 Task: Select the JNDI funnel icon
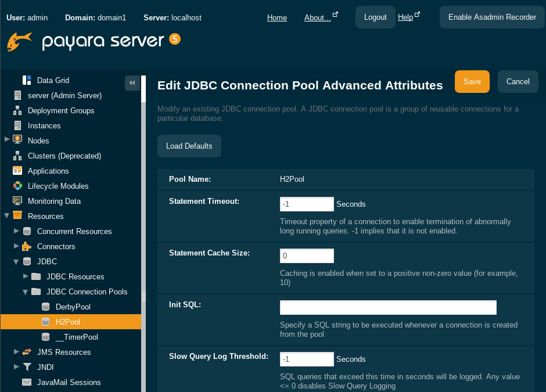(26, 367)
